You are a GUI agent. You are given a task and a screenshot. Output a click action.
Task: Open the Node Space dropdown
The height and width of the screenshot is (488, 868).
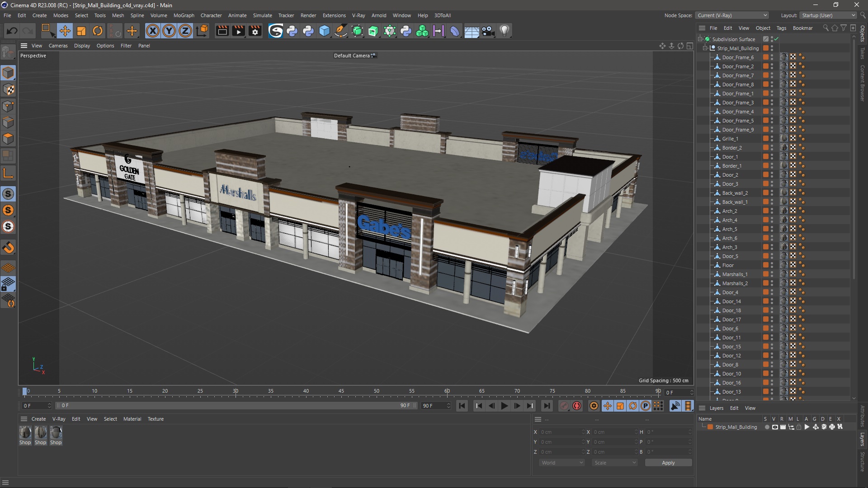(x=732, y=15)
